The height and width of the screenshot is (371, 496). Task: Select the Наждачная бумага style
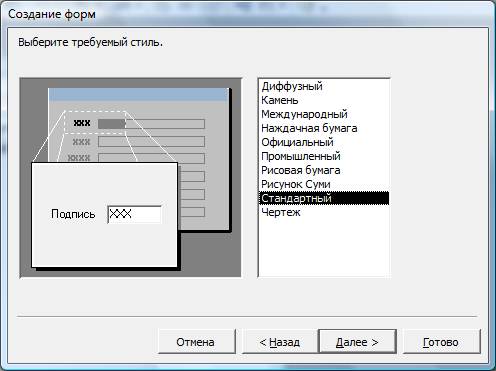click(x=324, y=128)
